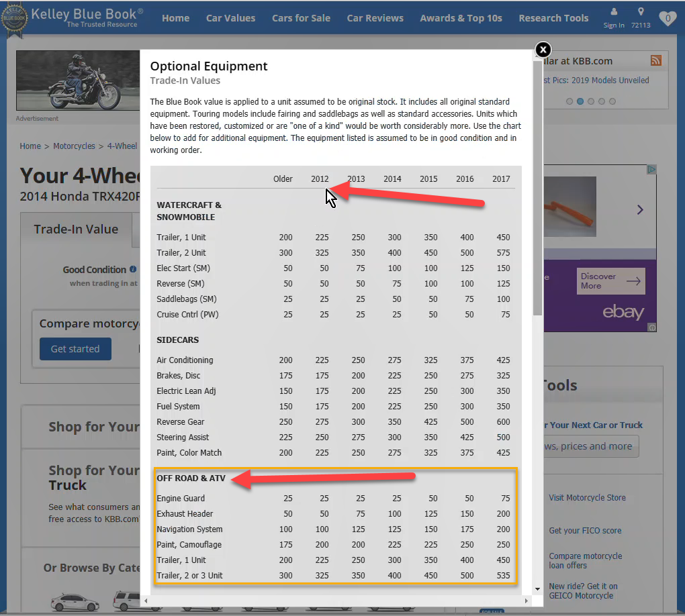
Task: Click the info icon on eBay ad
Action: coord(652,327)
